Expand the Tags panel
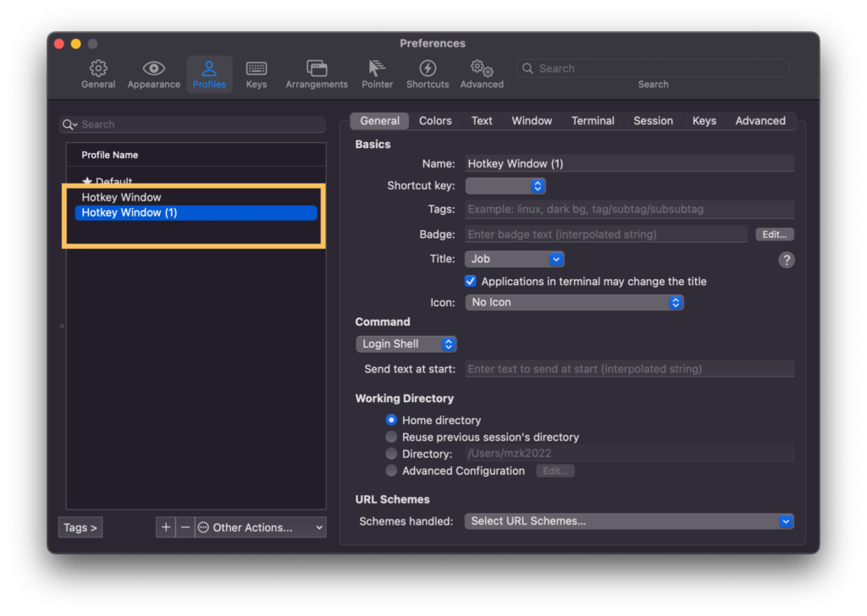 click(x=80, y=528)
